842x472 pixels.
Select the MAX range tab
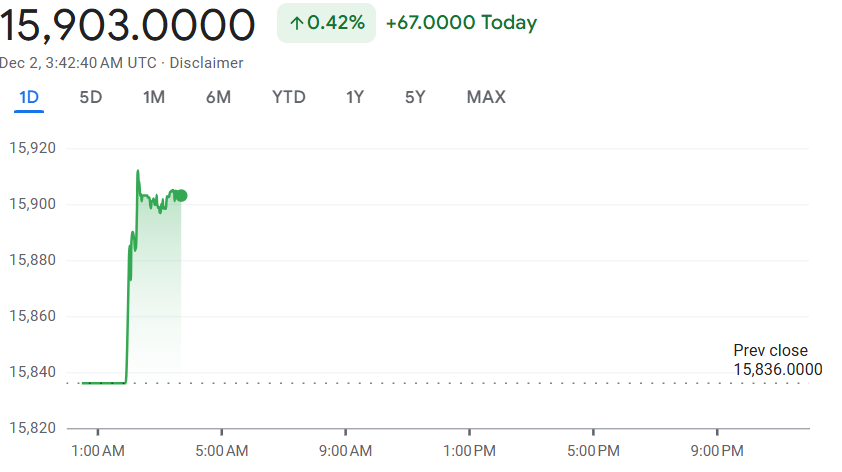486,97
